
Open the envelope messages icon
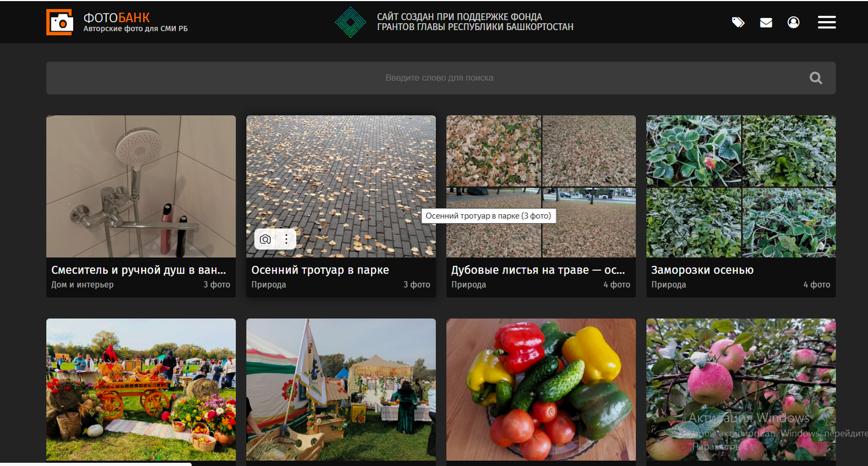766,22
